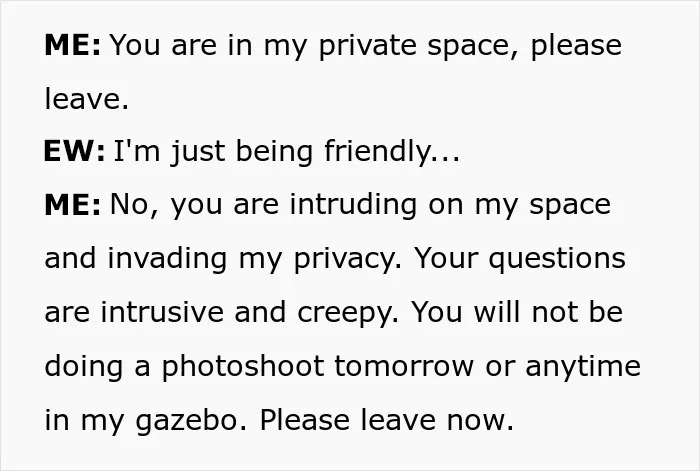
Task: Click the word "invading"
Action: (167, 259)
